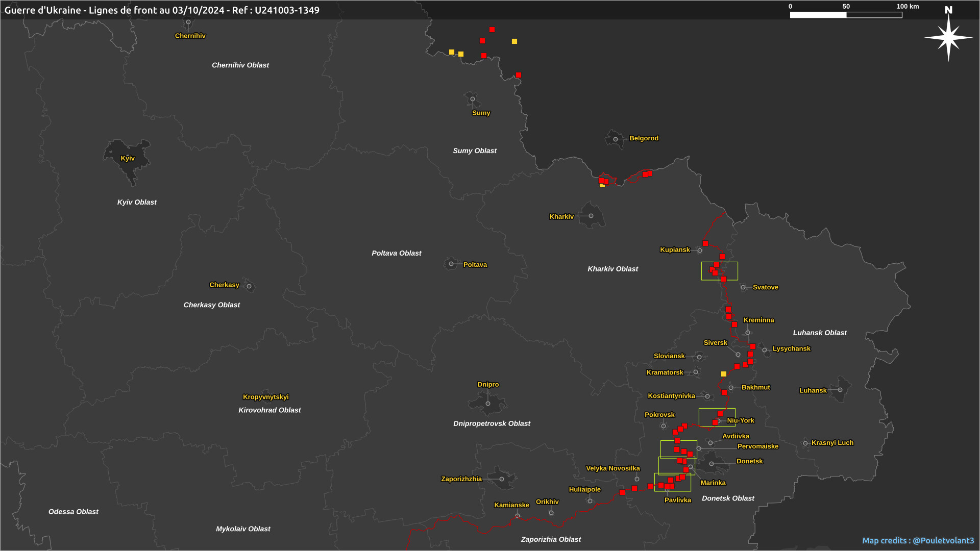Click the Kharkiv city circle marker
Image resolution: width=980 pixels, height=551 pixels.
click(x=591, y=216)
